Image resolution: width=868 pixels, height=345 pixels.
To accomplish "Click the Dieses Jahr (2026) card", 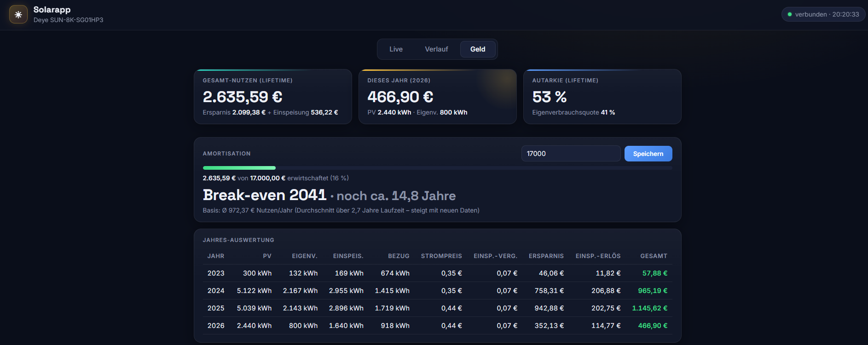I will [438, 97].
